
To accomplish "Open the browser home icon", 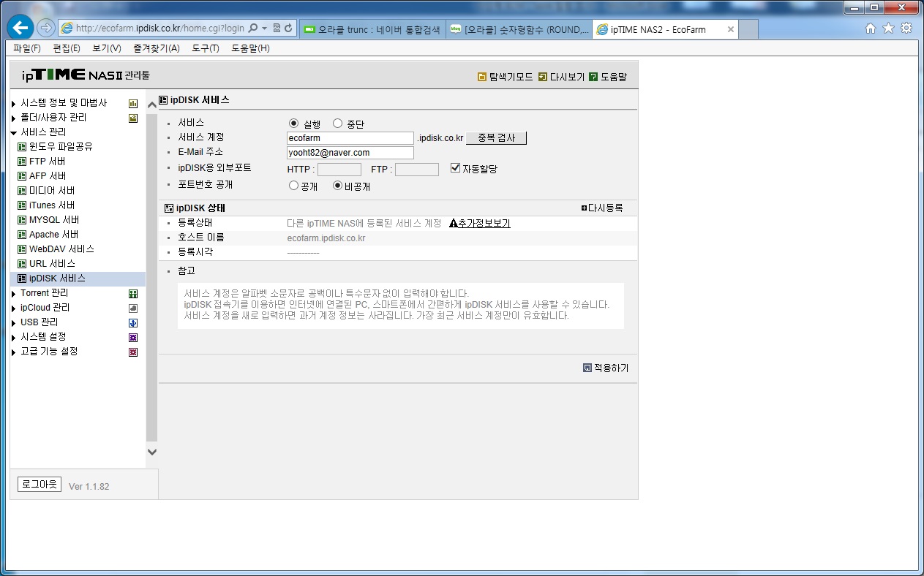I will click(x=871, y=29).
